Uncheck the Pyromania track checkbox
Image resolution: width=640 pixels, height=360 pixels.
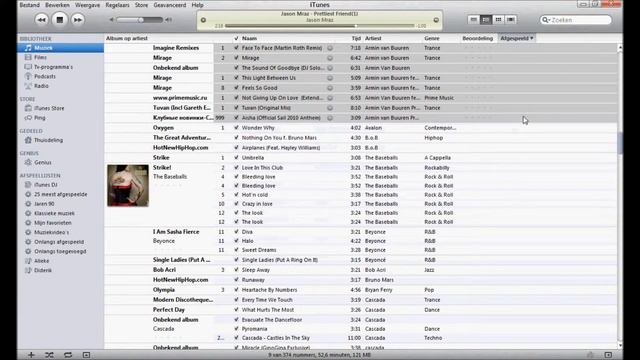tap(236, 329)
